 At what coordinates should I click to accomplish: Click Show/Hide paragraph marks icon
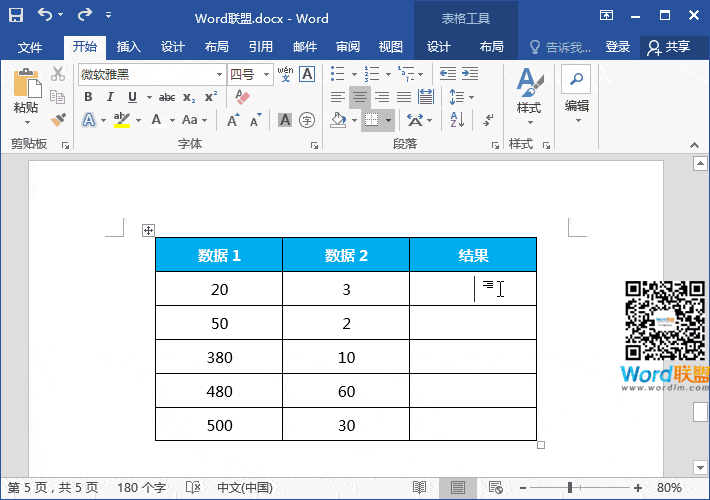(x=488, y=120)
